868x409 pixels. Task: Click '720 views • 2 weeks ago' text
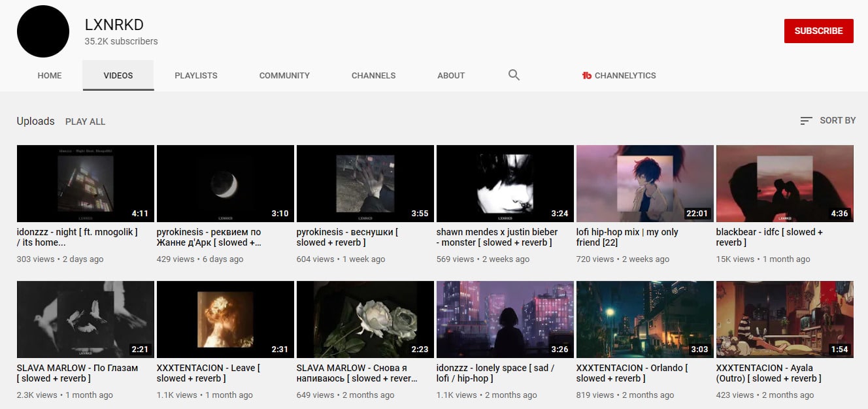pyautogui.click(x=623, y=259)
